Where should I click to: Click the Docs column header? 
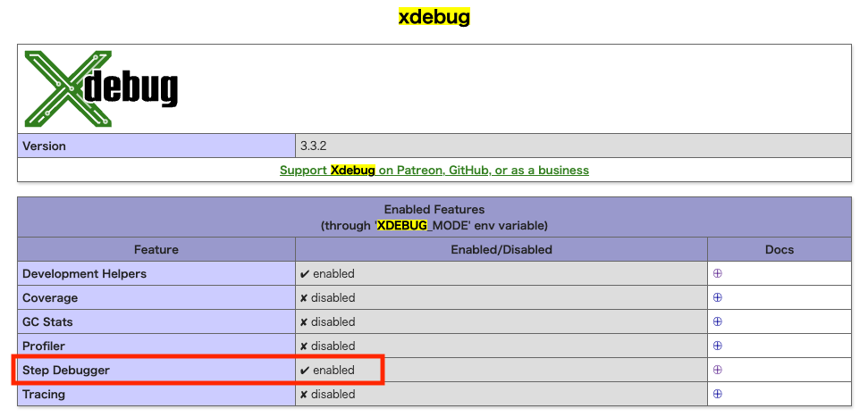[x=780, y=249]
